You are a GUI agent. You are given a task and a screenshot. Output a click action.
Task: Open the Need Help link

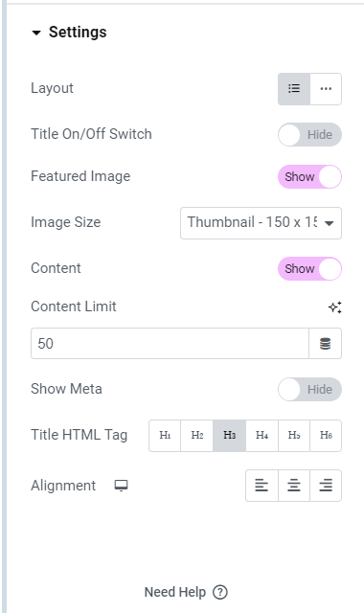[x=186, y=592]
